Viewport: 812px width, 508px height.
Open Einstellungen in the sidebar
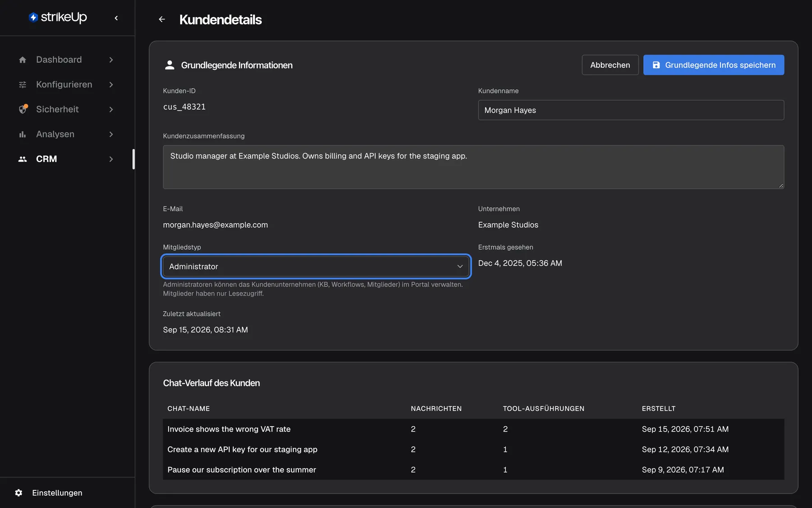57,493
